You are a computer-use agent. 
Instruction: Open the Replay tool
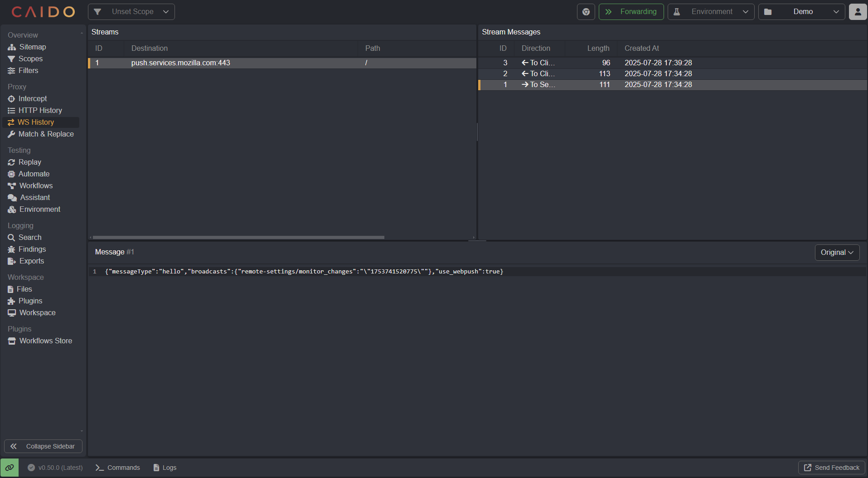click(29, 162)
